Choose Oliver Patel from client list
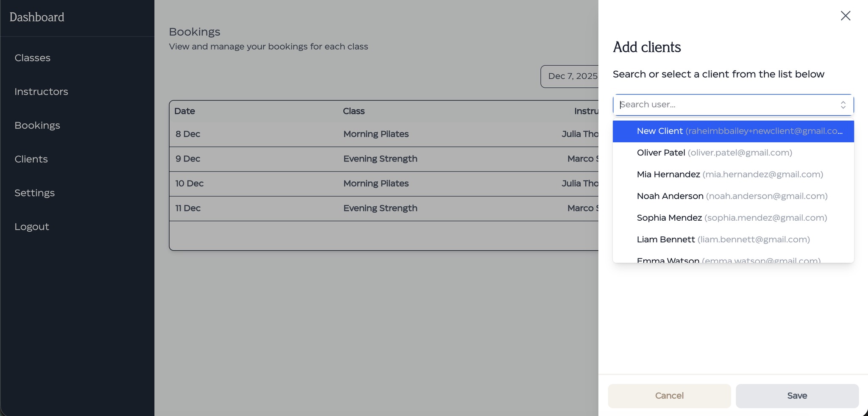The image size is (868, 416). [714, 153]
